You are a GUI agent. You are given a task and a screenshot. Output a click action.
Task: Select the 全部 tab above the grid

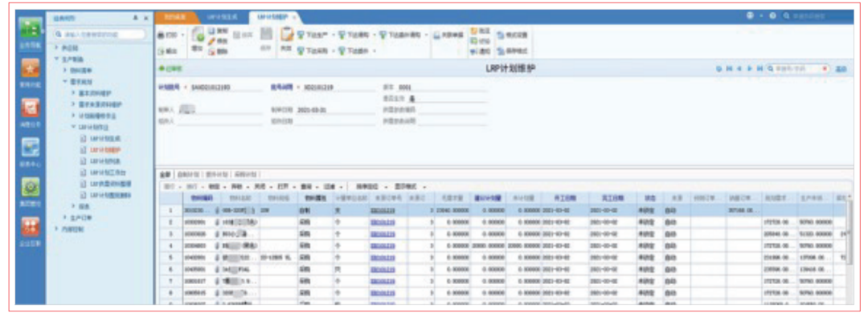[x=164, y=173]
